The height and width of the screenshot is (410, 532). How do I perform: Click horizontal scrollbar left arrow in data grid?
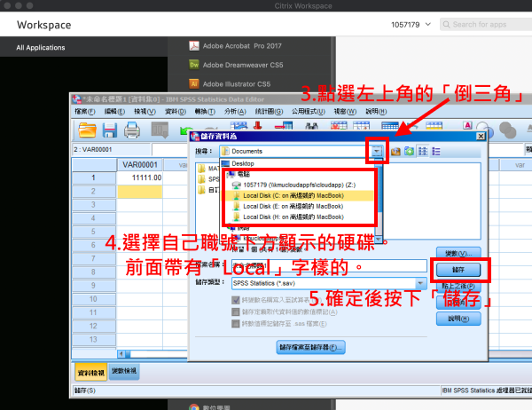(121, 354)
